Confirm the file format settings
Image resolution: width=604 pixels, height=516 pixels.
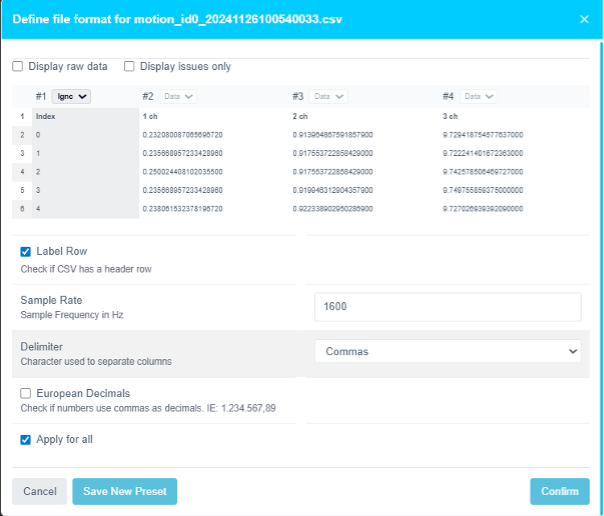(559, 491)
